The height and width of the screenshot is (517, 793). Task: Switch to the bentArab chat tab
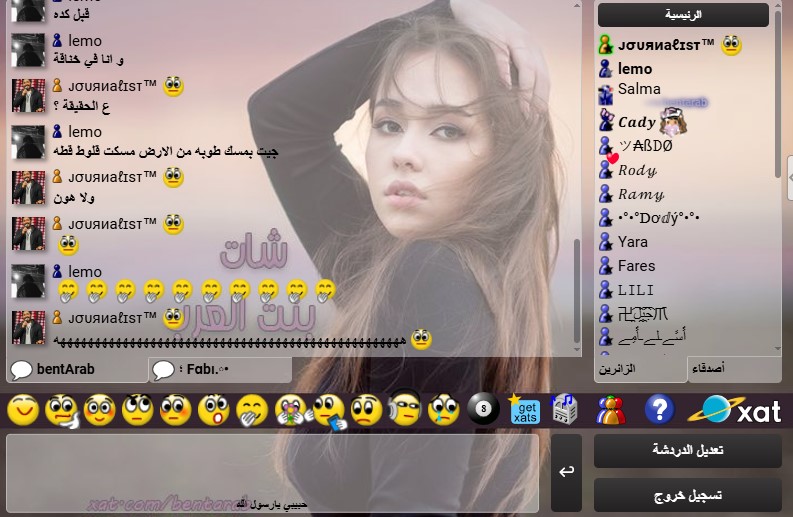pos(75,370)
